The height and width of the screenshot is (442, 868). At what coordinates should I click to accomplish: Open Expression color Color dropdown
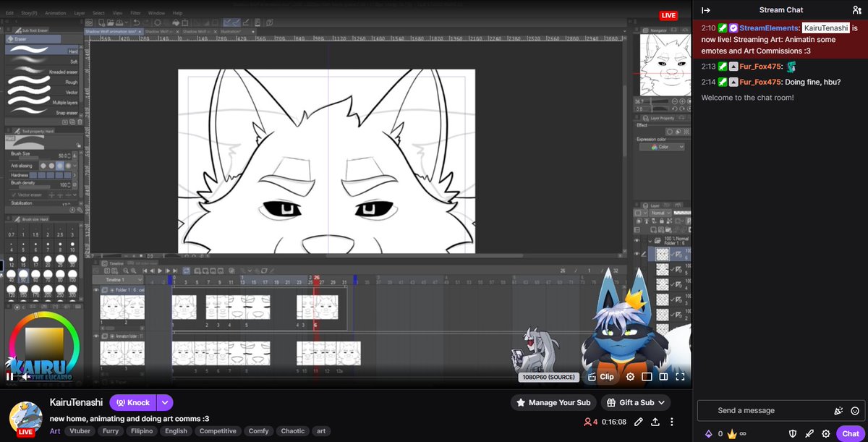point(662,147)
